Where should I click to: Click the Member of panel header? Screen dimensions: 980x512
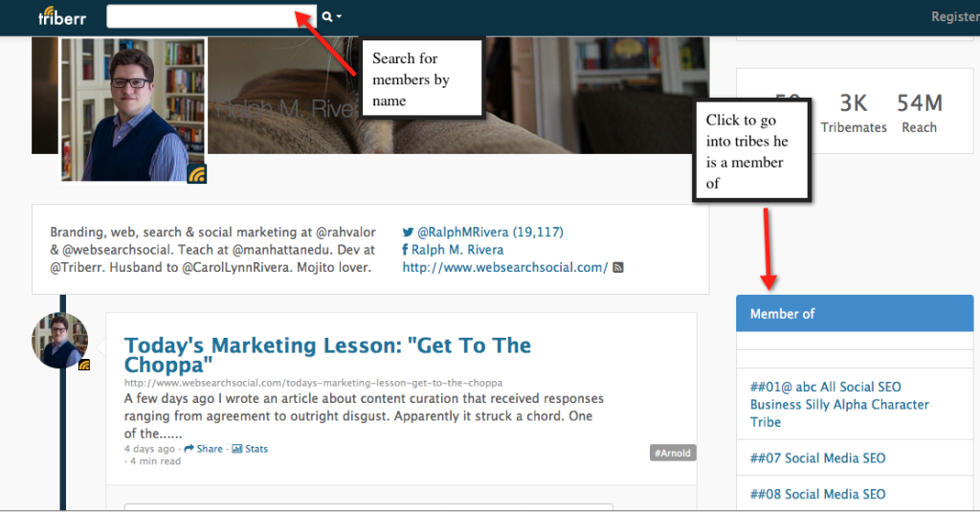(855, 313)
